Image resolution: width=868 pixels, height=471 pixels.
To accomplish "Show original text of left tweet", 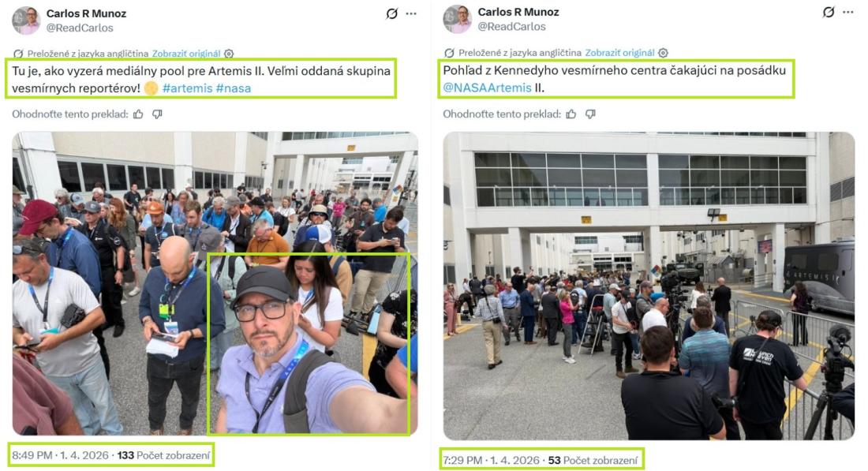I will (x=186, y=54).
